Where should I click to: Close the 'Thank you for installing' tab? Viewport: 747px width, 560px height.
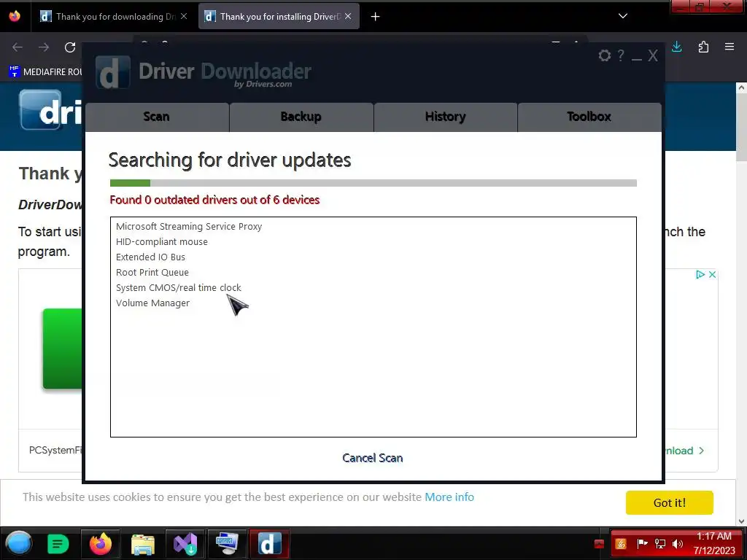coord(348,17)
